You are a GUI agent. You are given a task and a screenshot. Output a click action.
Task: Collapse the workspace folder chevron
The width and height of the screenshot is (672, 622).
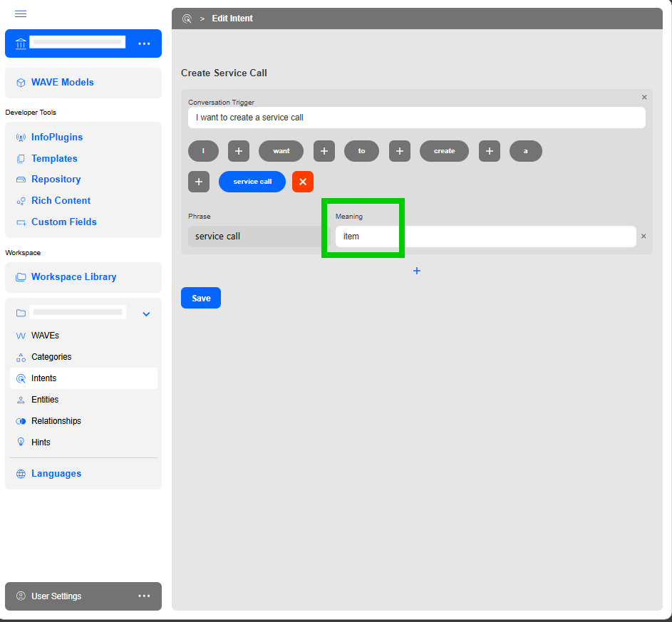[x=146, y=313]
